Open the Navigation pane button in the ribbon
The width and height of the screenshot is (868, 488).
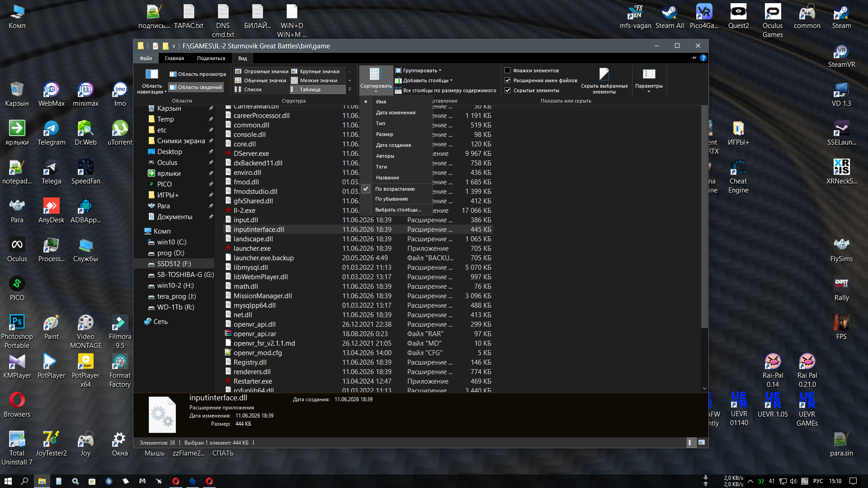point(152,82)
